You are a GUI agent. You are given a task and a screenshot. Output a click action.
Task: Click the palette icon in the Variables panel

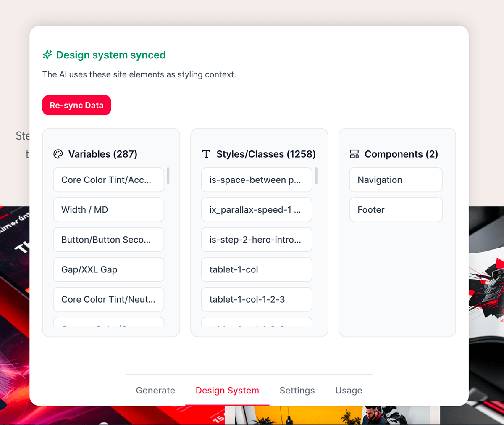(x=57, y=154)
